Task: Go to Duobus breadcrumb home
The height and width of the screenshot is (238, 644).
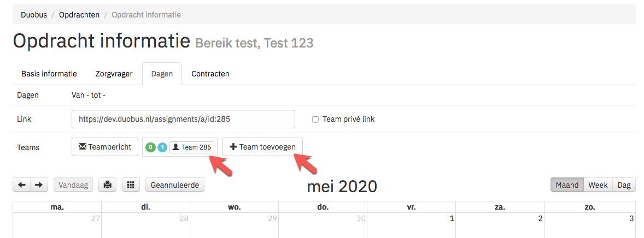Action: point(34,15)
